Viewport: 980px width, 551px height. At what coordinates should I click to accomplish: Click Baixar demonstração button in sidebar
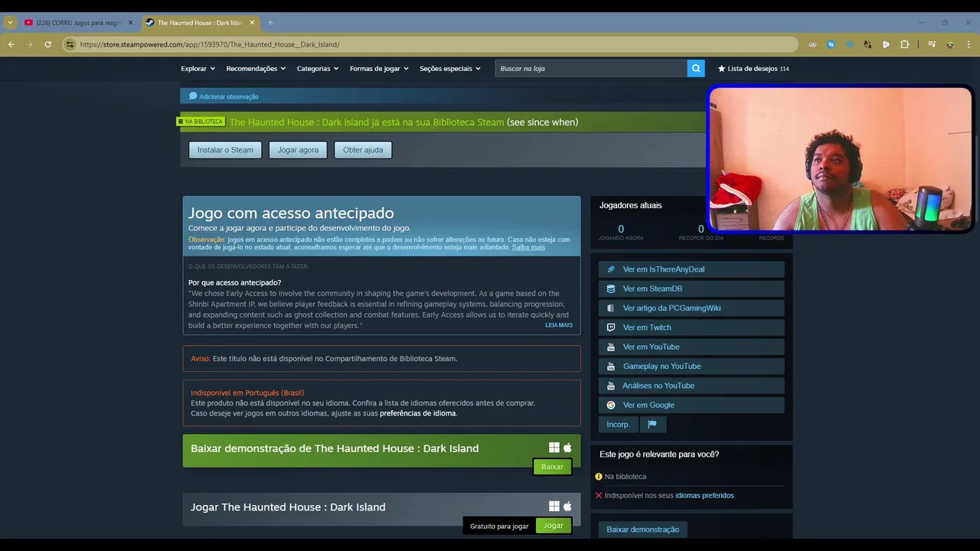click(x=643, y=530)
